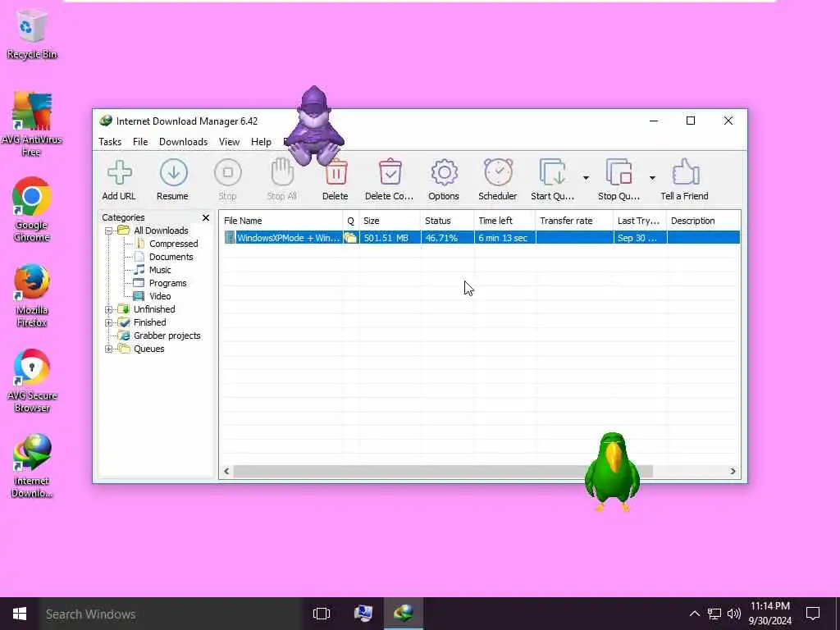Click the queue folder icon in the row

(x=350, y=238)
